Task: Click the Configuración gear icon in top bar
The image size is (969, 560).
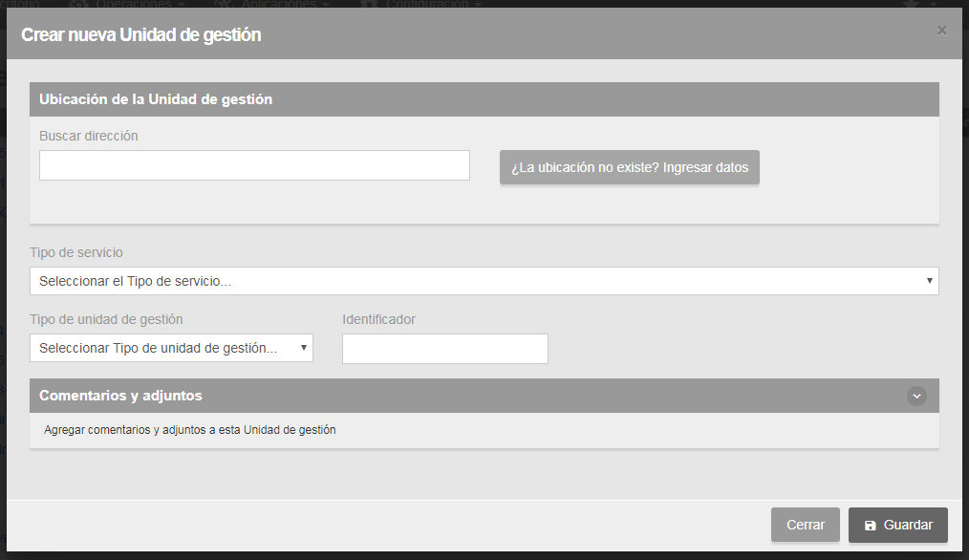Action: click(369, 4)
